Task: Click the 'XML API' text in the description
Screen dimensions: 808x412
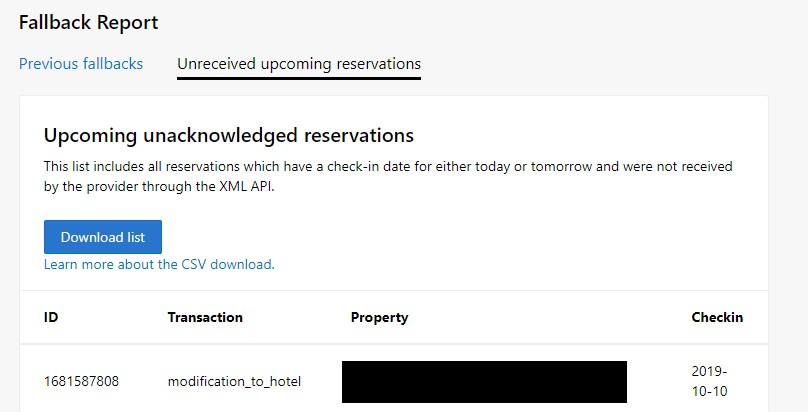Action: (x=246, y=186)
